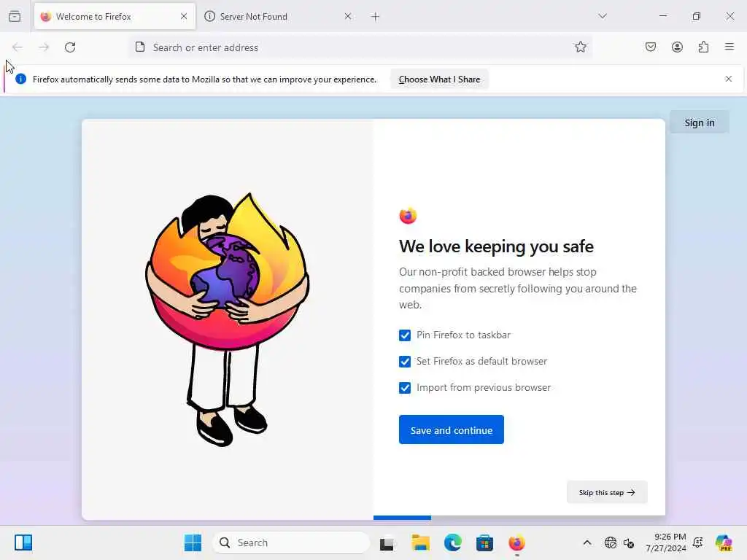
Task: Click Save and continue
Action: pos(451,430)
